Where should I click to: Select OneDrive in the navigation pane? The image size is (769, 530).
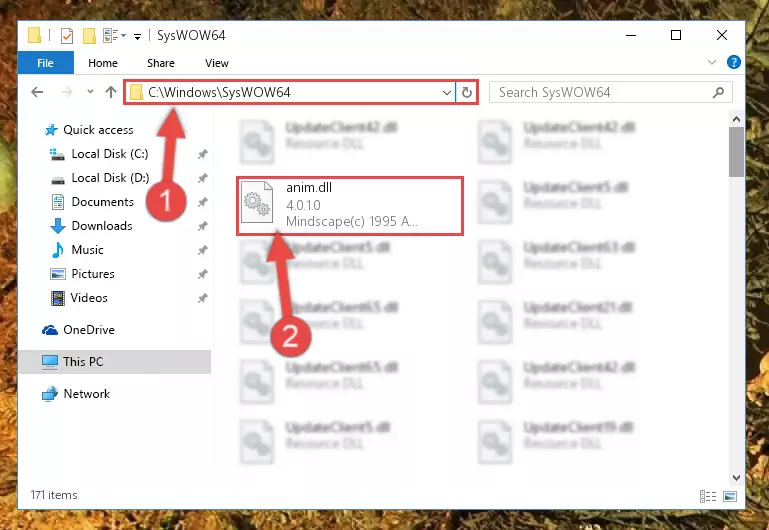pyautogui.click(x=78, y=330)
